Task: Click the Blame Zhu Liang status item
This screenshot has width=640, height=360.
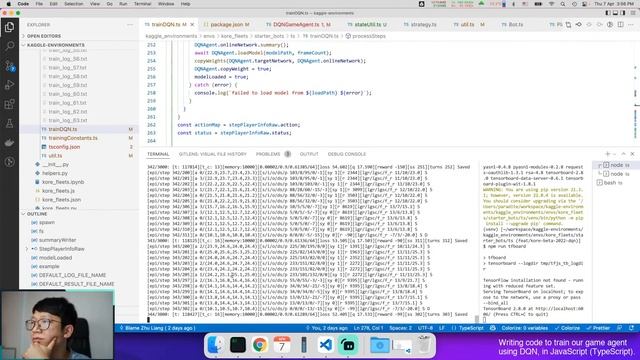Action: tap(157, 328)
